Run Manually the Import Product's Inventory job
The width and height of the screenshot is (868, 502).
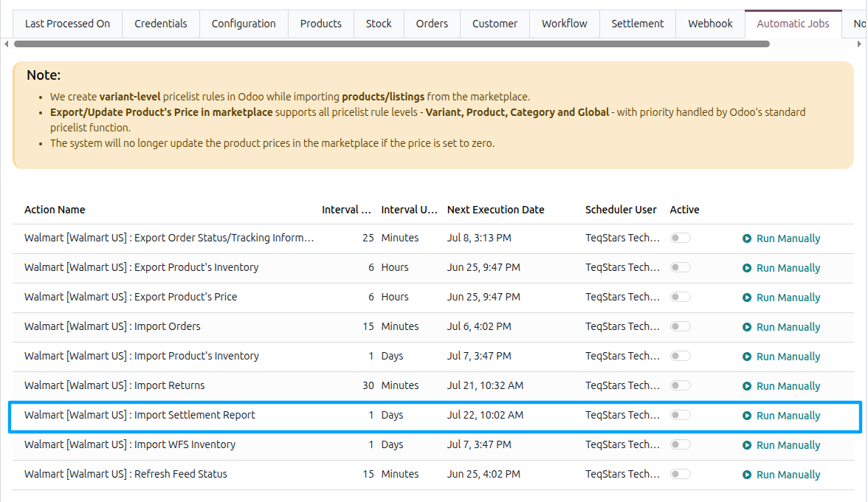pyautogui.click(x=781, y=357)
